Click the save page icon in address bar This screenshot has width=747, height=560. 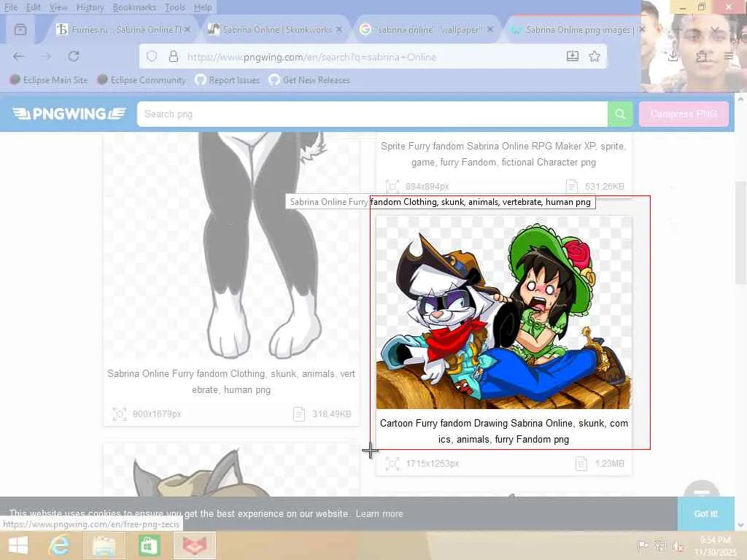pyautogui.click(x=573, y=57)
